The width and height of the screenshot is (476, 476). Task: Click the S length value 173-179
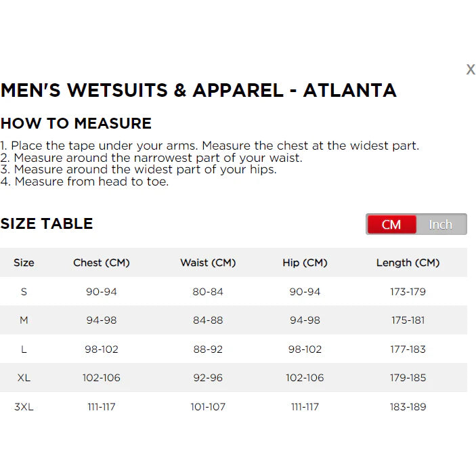pyautogui.click(x=408, y=292)
